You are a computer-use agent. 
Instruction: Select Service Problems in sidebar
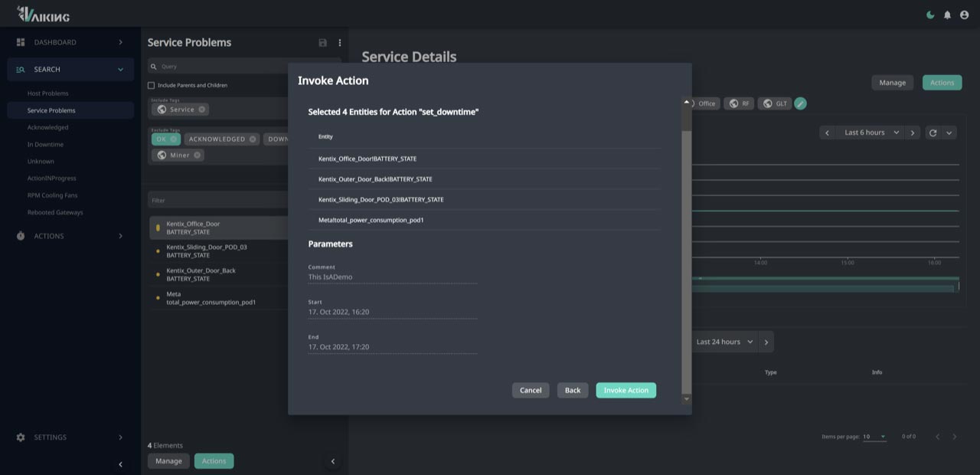point(70,110)
